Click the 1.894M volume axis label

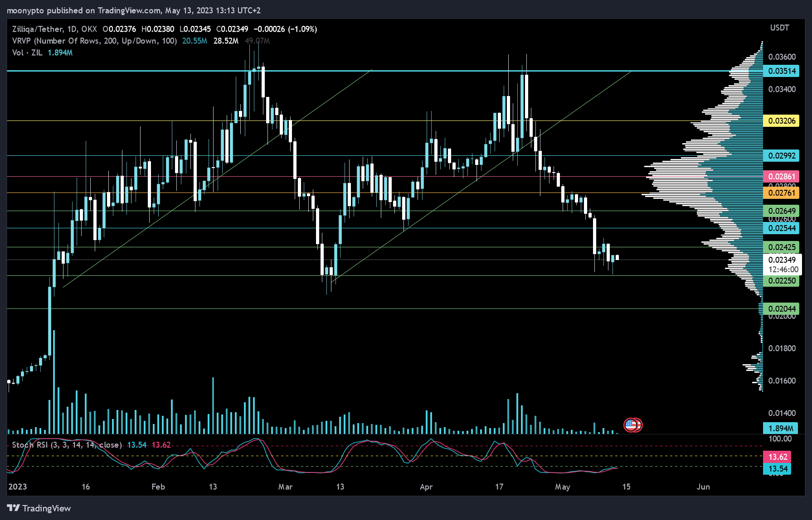pyautogui.click(x=781, y=429)
